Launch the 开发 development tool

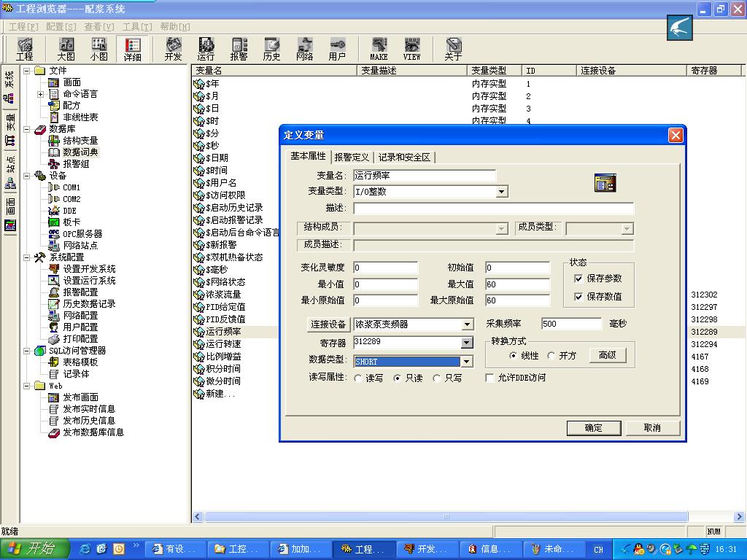tap(174, 49)
